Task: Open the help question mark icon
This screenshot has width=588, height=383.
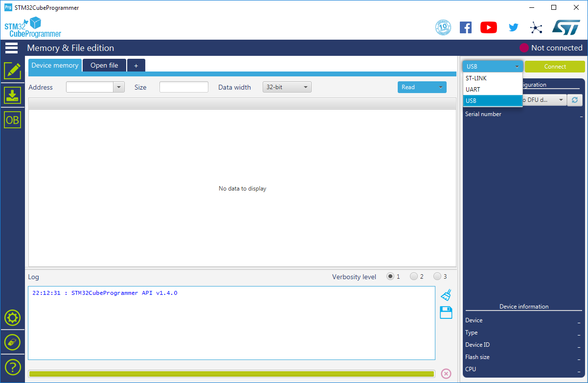Action: [x=12, y=366]
